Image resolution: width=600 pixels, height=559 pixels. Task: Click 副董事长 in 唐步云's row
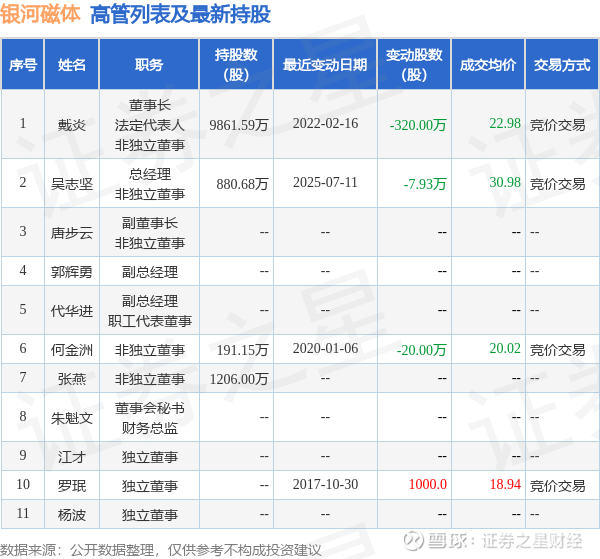click(x=150, y=223)
